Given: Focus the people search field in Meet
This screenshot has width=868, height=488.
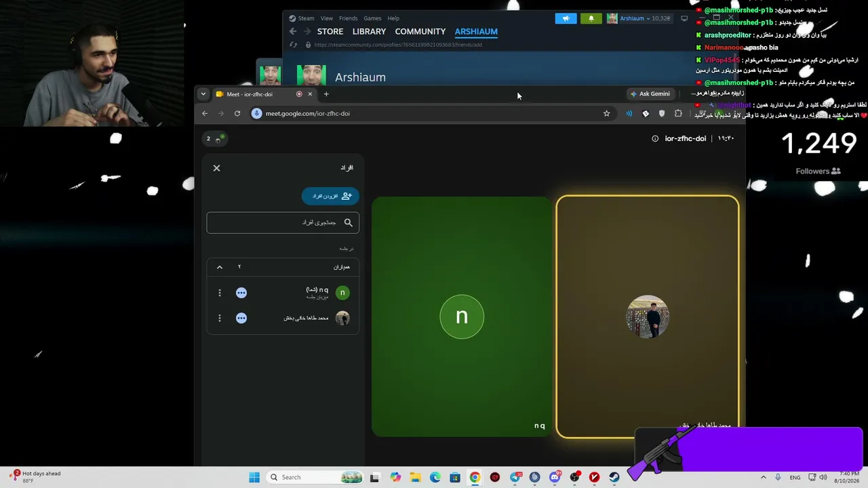Looking at the screenshot, I should [283, 222].
